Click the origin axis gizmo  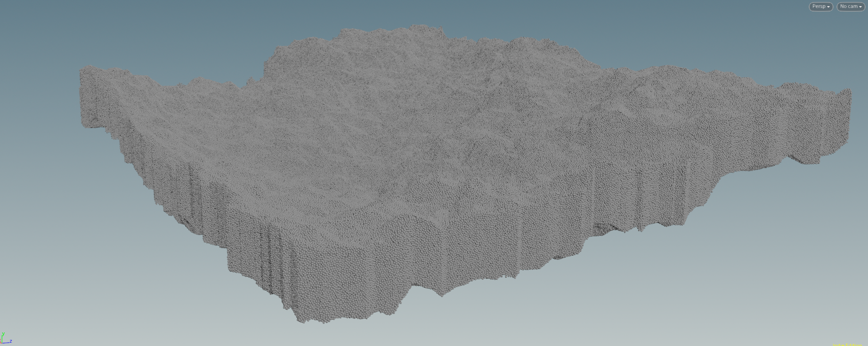pyautogui.click(x=3, y=341)
